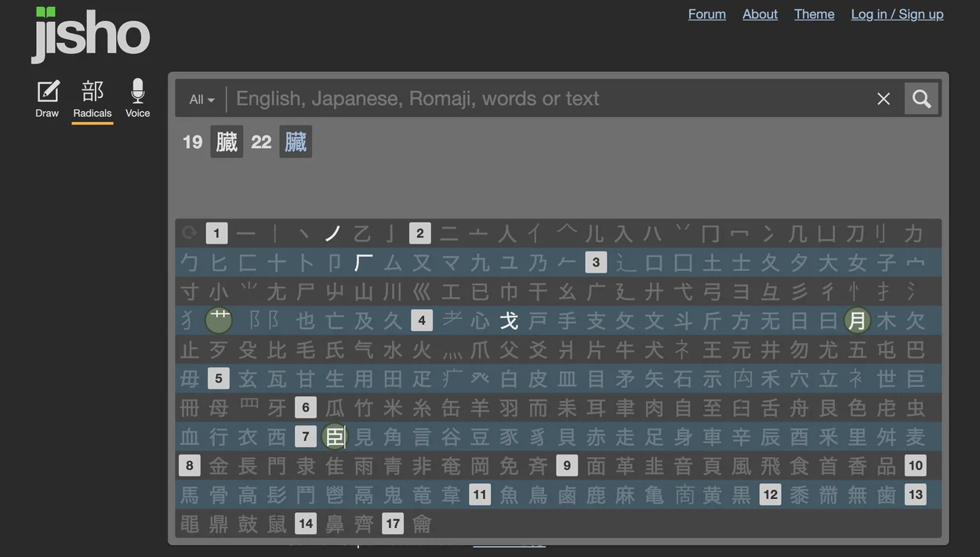Select the 厂 cliff radical
Image resolution: width=980 pixels, height=557 pixels.
pos(364,262)
